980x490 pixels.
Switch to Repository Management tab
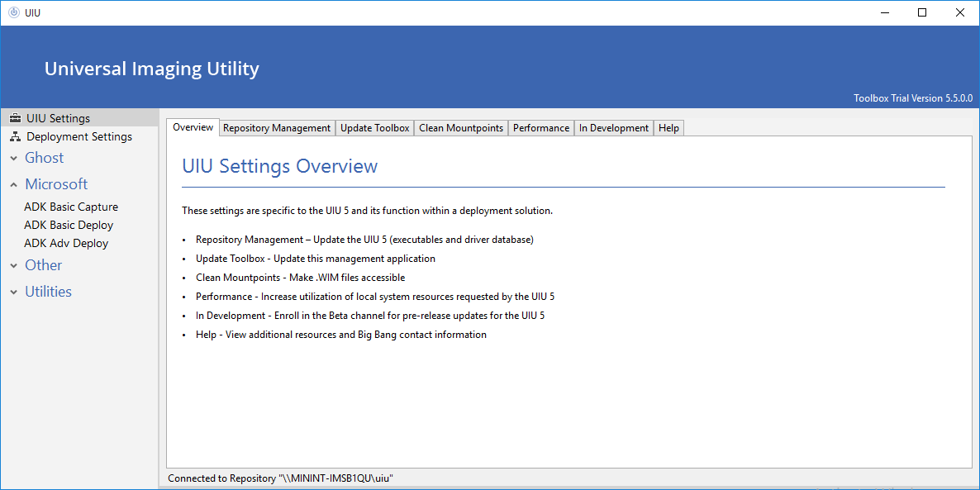[x=277, y=127]
